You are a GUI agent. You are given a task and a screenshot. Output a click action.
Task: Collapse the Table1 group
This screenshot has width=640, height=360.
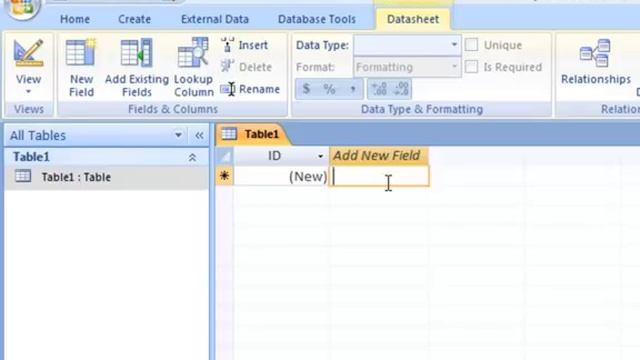192,157
